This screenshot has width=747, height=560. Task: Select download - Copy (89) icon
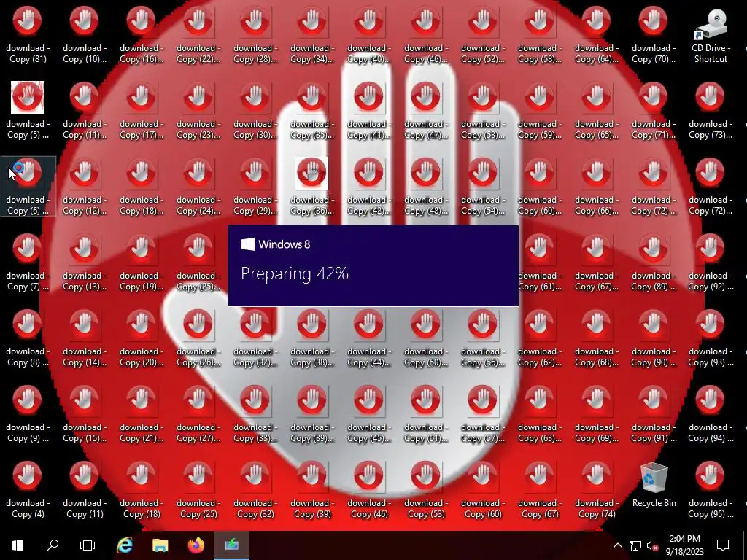tap(653, 262)
